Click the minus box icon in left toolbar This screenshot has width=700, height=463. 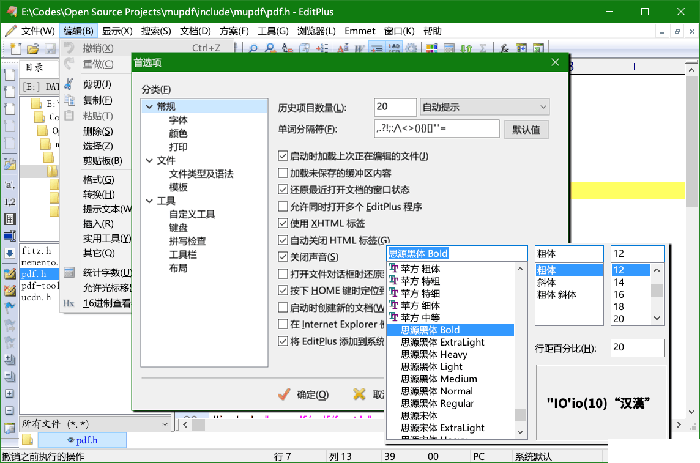tap(9, 411)
